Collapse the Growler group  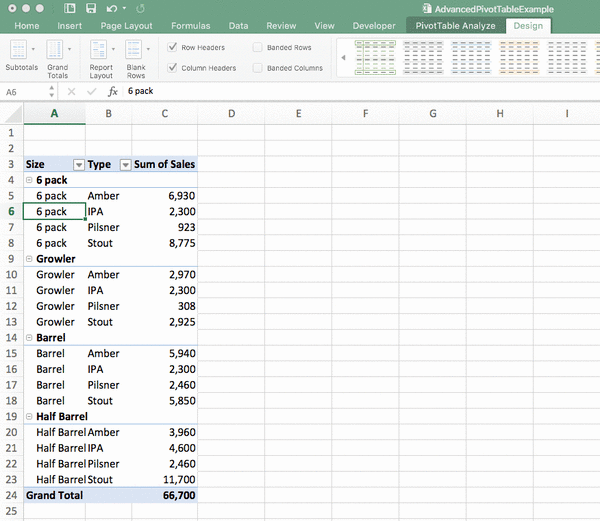[x=30, y=259]
